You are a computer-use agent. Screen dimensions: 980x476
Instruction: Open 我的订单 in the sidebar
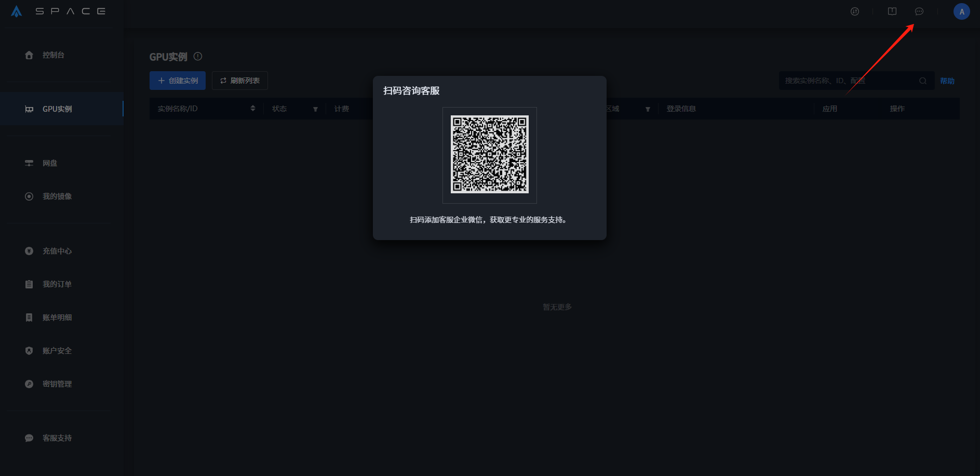(57, 284)
